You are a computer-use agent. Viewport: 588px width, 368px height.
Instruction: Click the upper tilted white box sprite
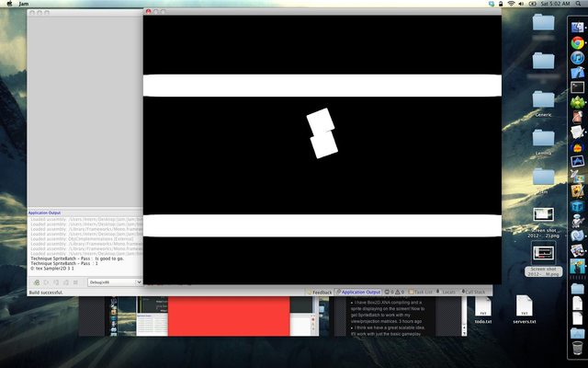tap(321, 121)
